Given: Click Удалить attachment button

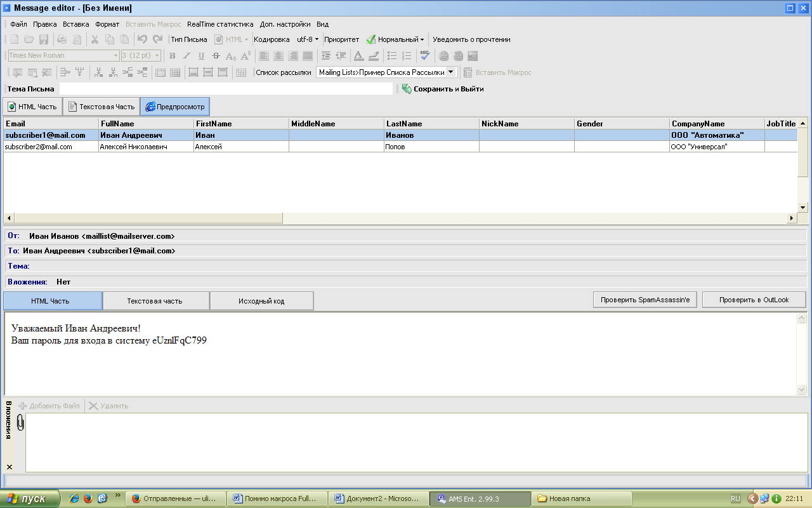Looking at the screenshot, I should [x=108, y=406].
